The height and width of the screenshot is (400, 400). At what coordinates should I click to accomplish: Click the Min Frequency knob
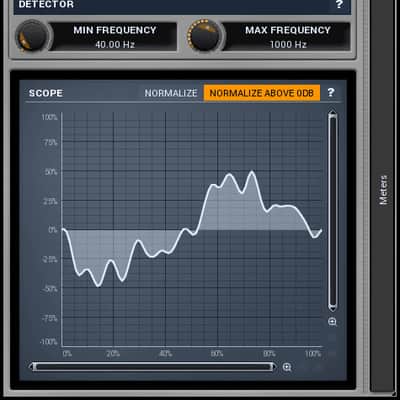[x=32, y=36]
